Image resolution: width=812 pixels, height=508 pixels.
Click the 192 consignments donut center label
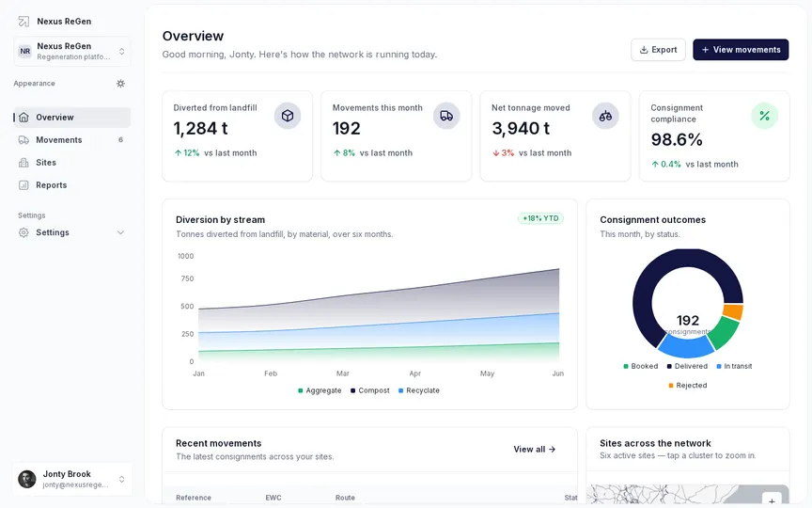(x=688, y=325)
